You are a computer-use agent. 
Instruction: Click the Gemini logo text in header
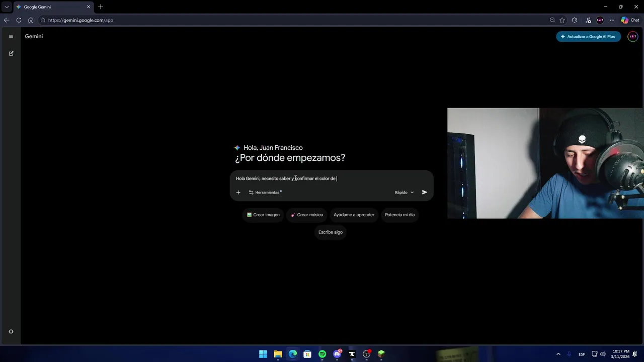[x=34, y=36]
